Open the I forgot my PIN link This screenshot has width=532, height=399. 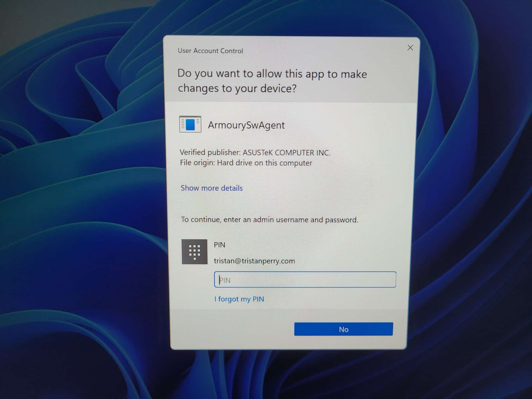click(x=239, y=299)
